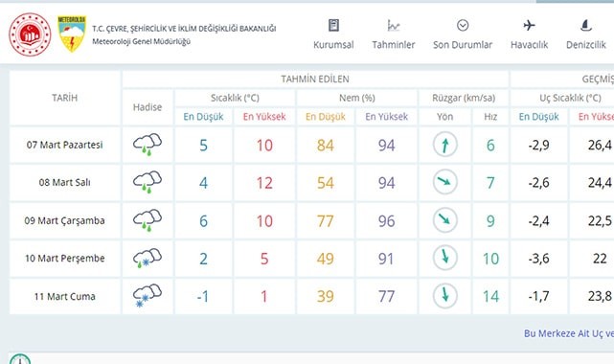Click sleet cloud icon for 10 Mart Perşembe
Screen dimensions: 614x364
148,258
